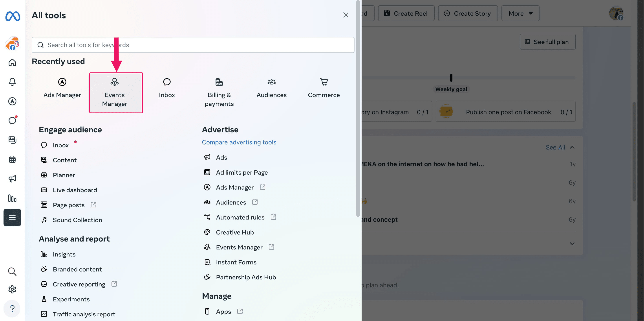644x321 pixels.
Task: Select the megaphone ads icon in sidebar
Action: (12, 179)
